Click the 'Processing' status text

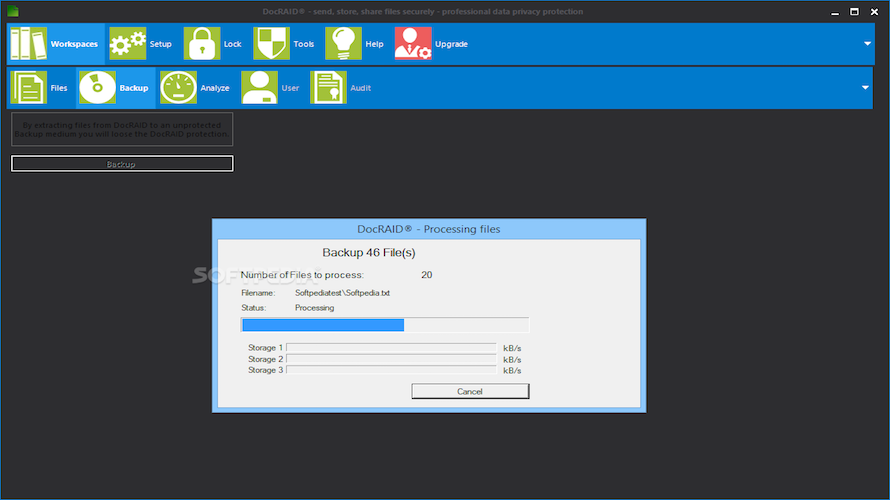[x=314, y=308]
